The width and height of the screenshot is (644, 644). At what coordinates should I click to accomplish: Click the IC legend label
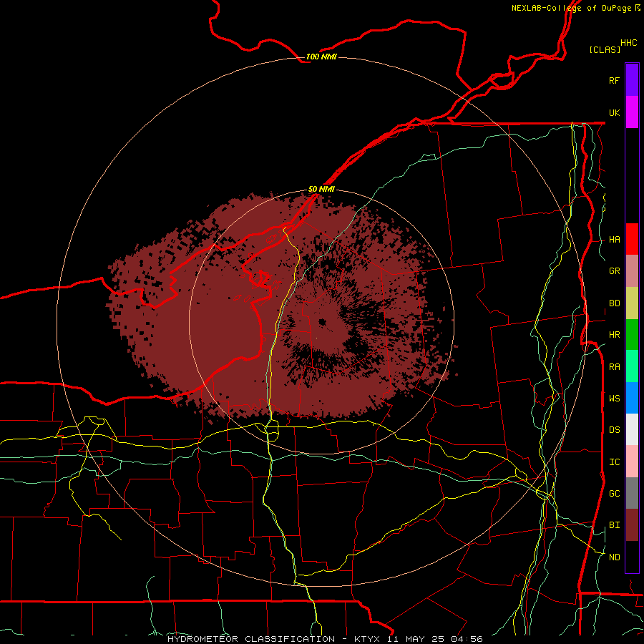tap(614, 462)
